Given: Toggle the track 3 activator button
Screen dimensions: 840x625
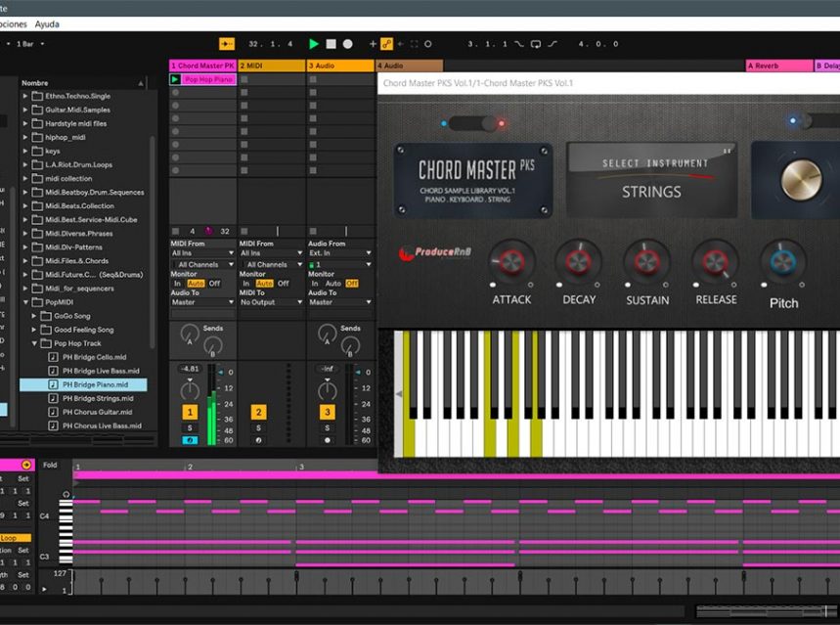Looking at the screenshot, I should pos(328,412).
